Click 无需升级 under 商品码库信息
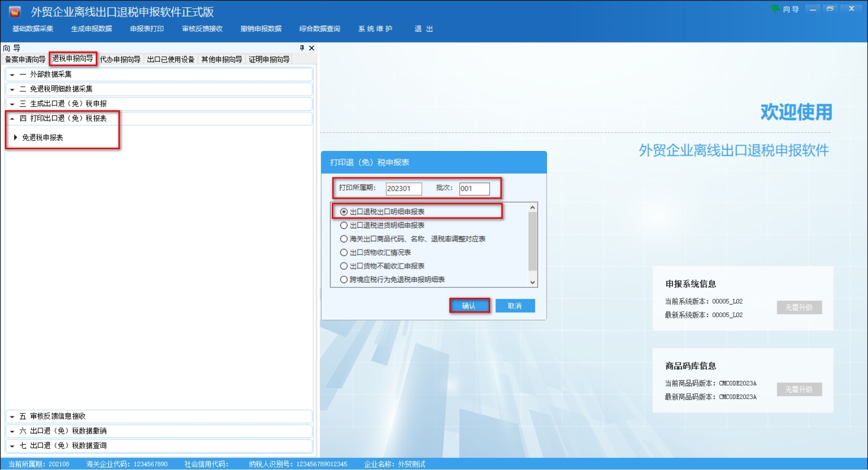Viewport: 868px width, 470px height. [x=799, y=390]
